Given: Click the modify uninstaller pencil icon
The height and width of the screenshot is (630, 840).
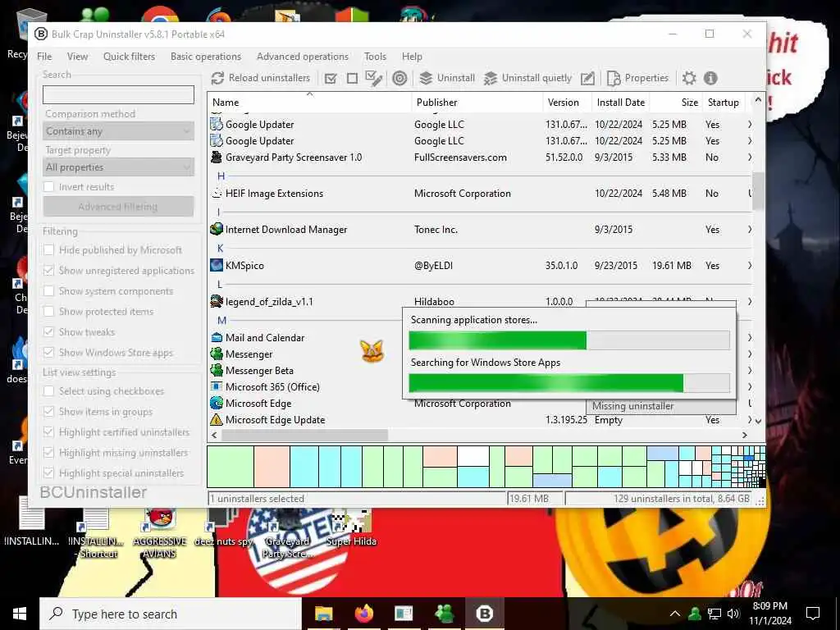Looking at the screenshot, I should click(x=587, y=78).
